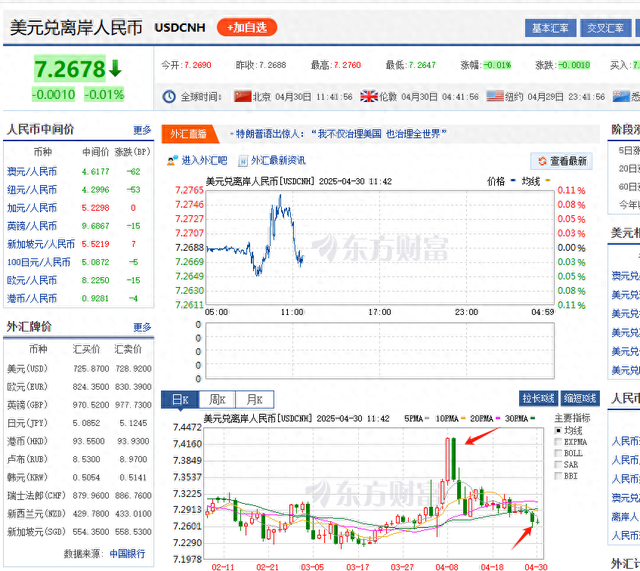Image resolution: width=640 pixels, height=571 pixels.
Task: Click the 价格 legend label on intraday chart
Action: [x=496, y=181]
